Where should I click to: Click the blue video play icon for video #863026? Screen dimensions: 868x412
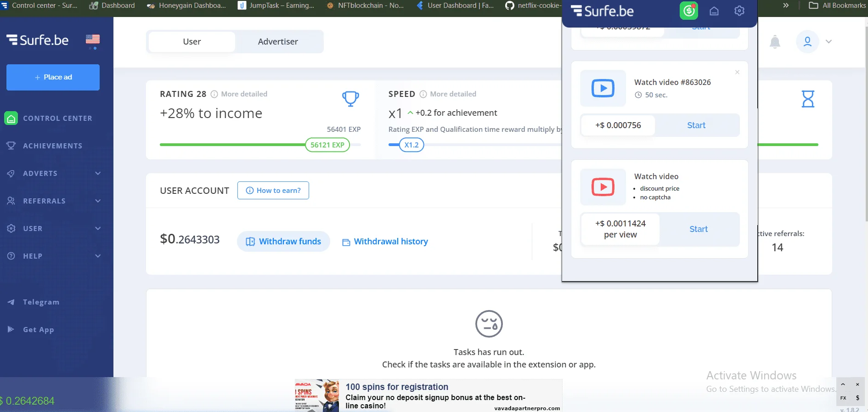point(603,88)
